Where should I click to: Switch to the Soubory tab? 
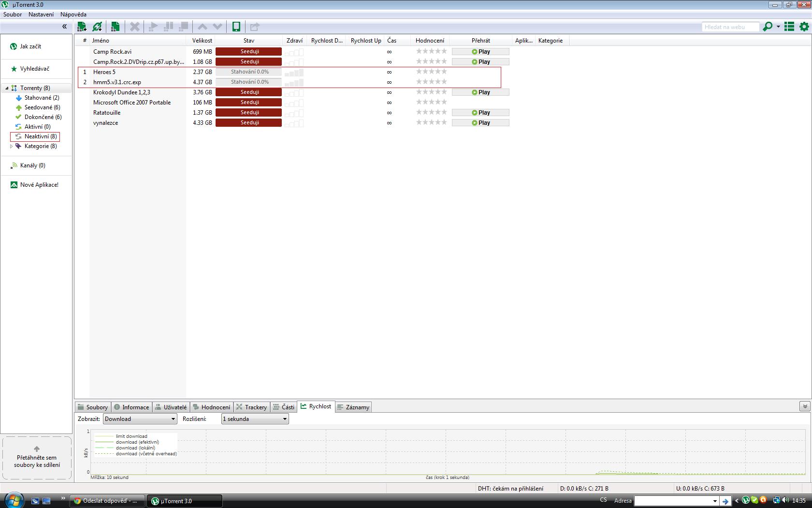coord(93,407)
